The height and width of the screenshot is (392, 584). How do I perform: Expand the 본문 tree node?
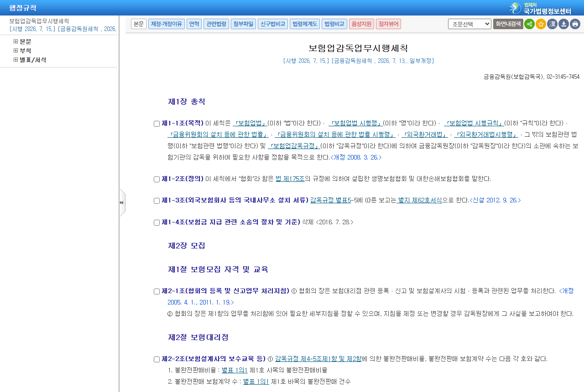coord(16,41)
